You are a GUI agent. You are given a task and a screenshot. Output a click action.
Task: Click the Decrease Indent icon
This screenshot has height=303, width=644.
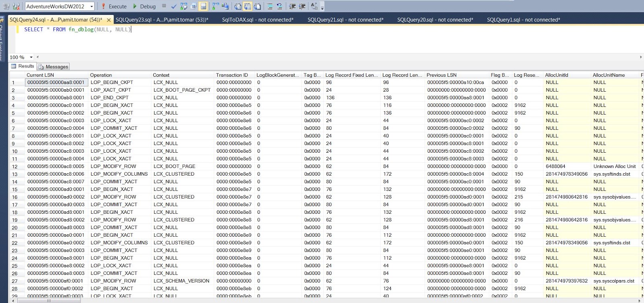(293, 6)
